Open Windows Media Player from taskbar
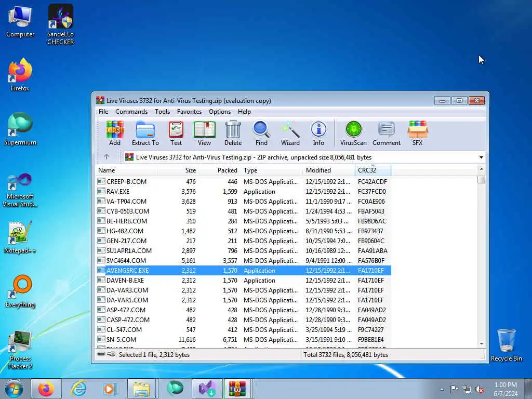 pos(109,389)
